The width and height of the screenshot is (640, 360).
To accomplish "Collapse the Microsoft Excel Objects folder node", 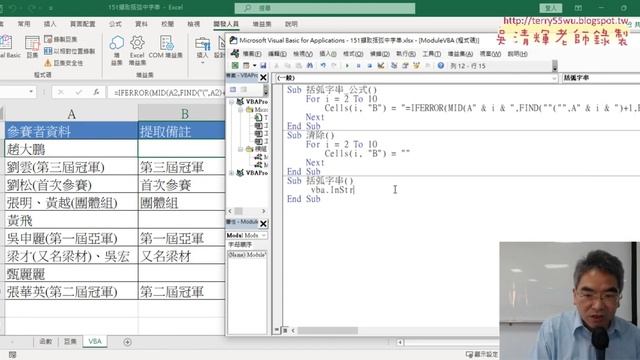I will [x=241, y=110].
